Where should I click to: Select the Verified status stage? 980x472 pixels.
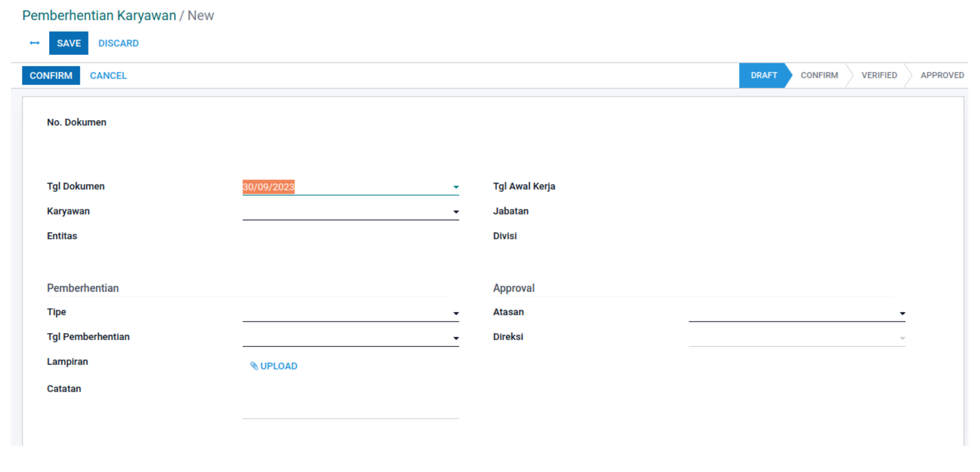878,76
